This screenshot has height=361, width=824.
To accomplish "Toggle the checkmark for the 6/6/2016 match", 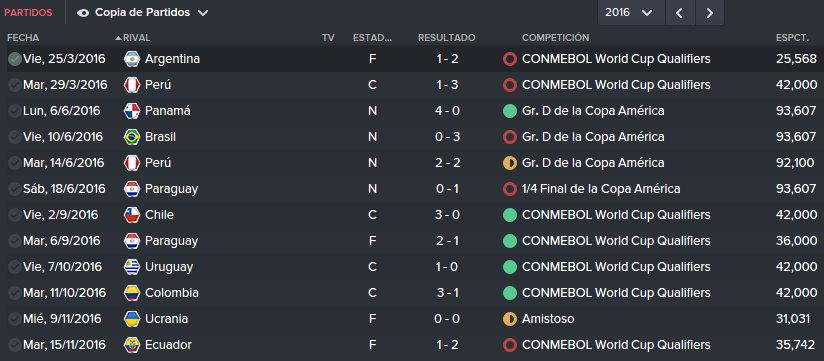I will pos(15,111).
